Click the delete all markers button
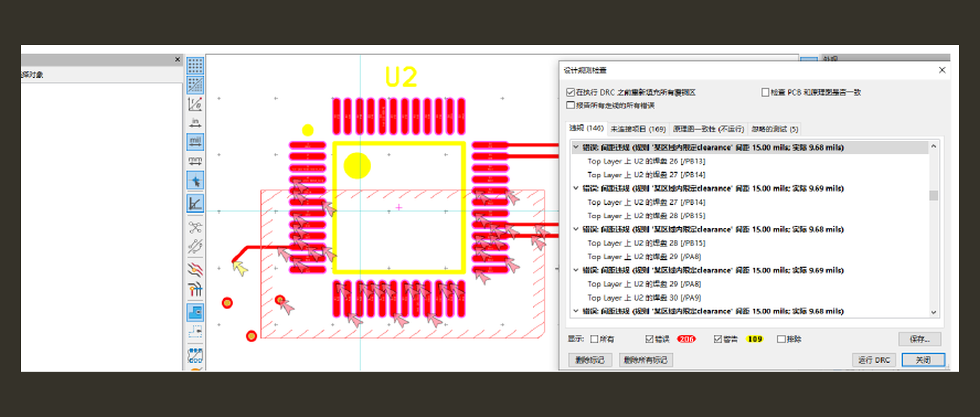980x417 pixels. click(646, 360)
